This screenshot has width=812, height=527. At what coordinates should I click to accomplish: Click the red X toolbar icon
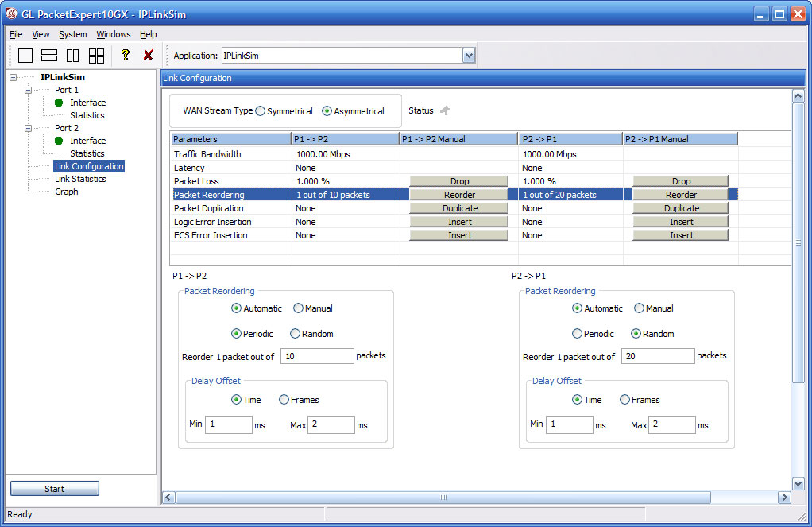pyautogui.click(x=149, y=55)
